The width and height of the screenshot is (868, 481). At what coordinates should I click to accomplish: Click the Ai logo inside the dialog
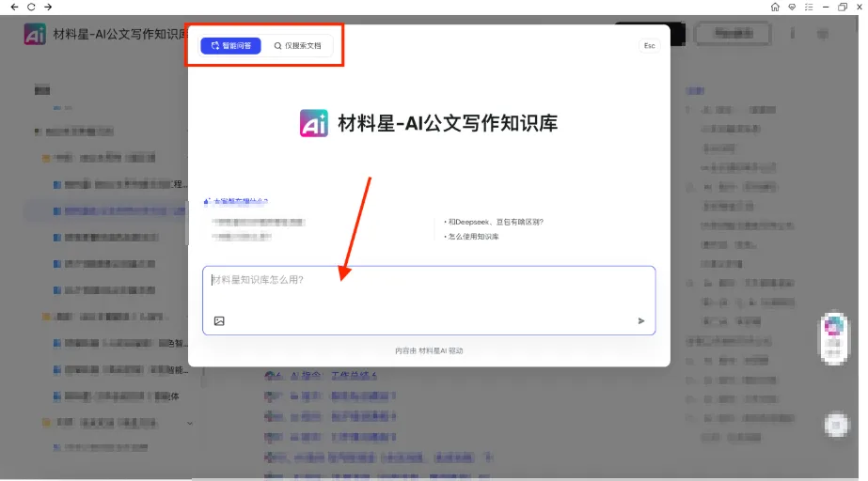point(314,123)
